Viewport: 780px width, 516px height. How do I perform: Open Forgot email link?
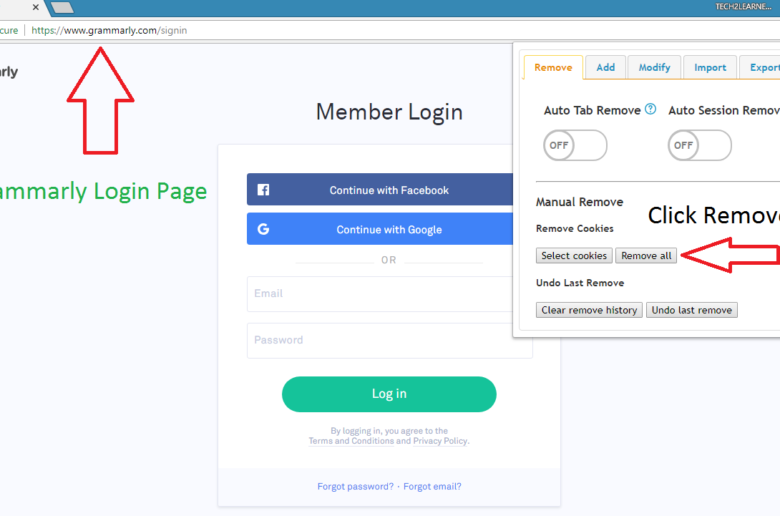(432, 486)
